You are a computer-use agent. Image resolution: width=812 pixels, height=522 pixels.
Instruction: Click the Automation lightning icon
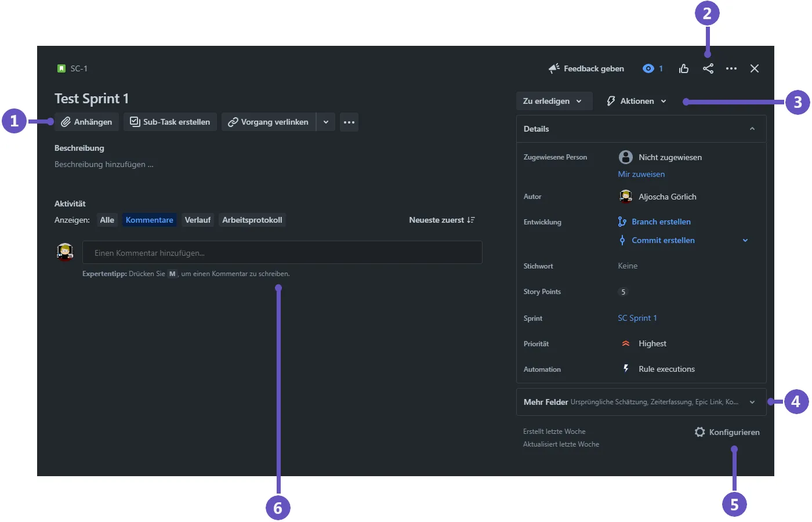tap(626, 368)
